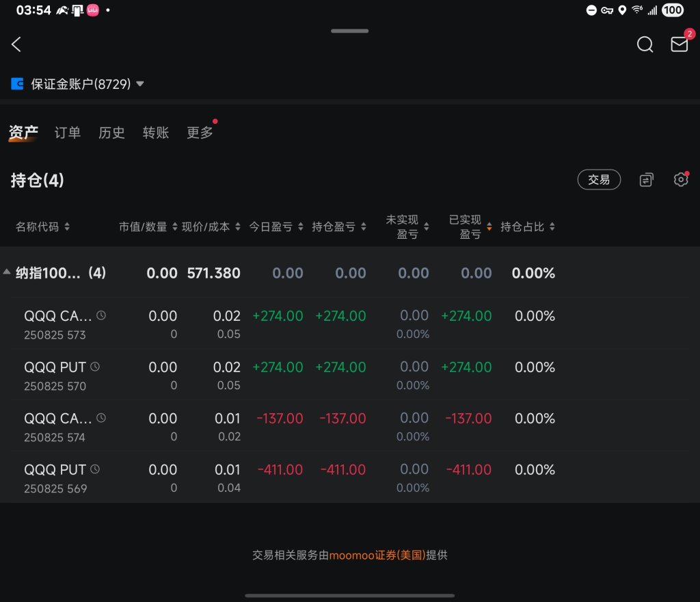Open the moomoo证券(美国) link
This screenshot has height=602, width=700.
click(x=377, y=555)
